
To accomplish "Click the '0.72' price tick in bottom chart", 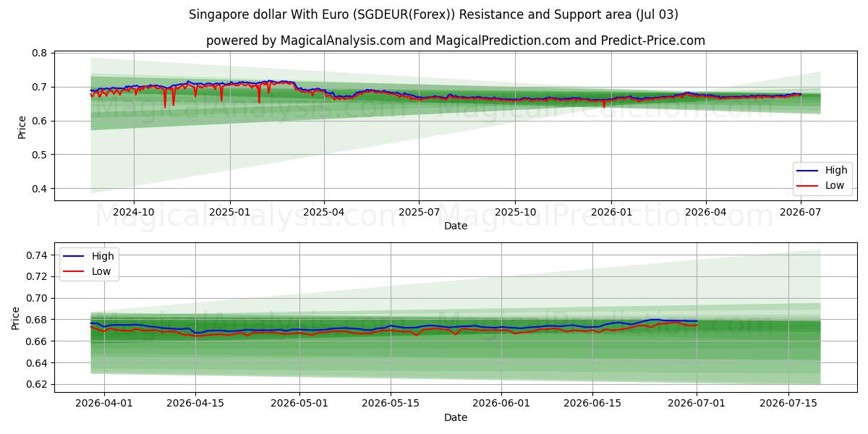I will tap(38, 276).
